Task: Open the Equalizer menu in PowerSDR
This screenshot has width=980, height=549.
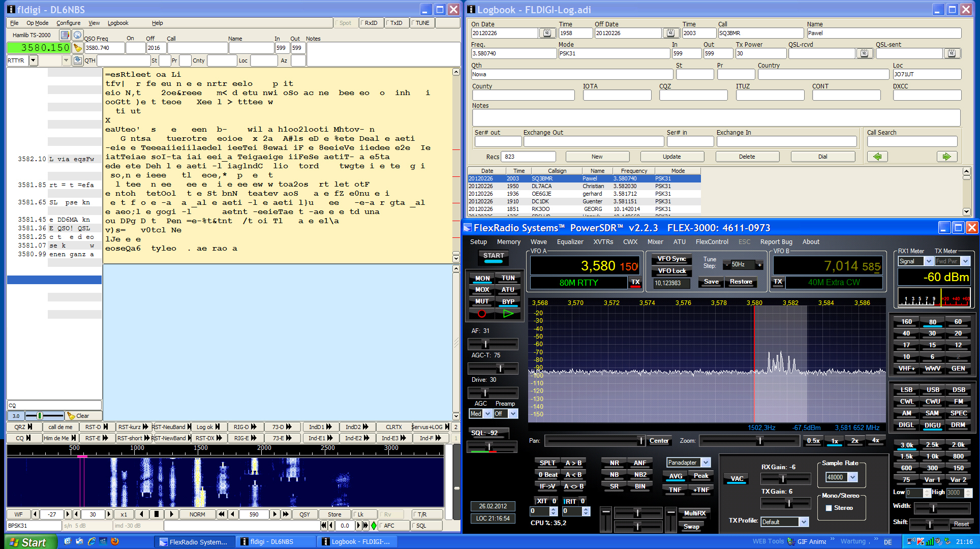Action: click(570, 242)
